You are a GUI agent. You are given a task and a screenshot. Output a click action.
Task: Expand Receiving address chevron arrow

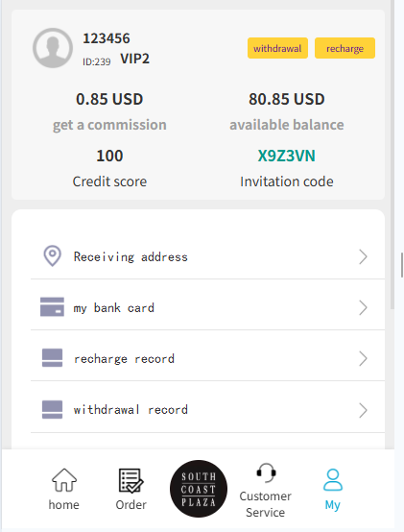coord(363,256)
